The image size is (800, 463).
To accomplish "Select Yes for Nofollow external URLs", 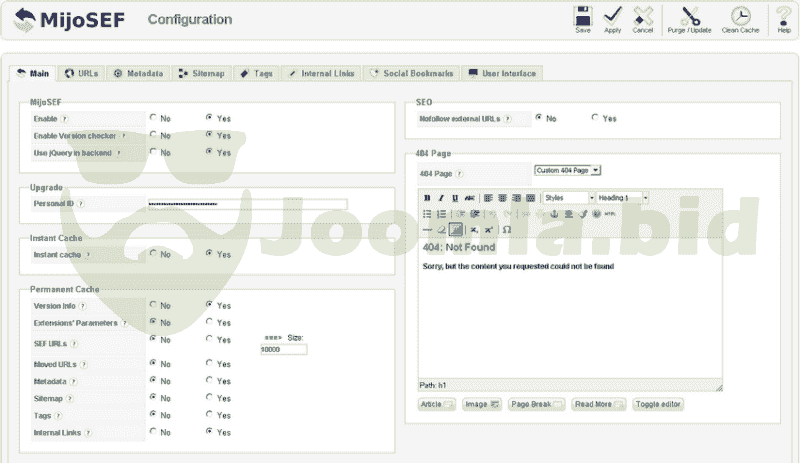I will tap(595, 118).
